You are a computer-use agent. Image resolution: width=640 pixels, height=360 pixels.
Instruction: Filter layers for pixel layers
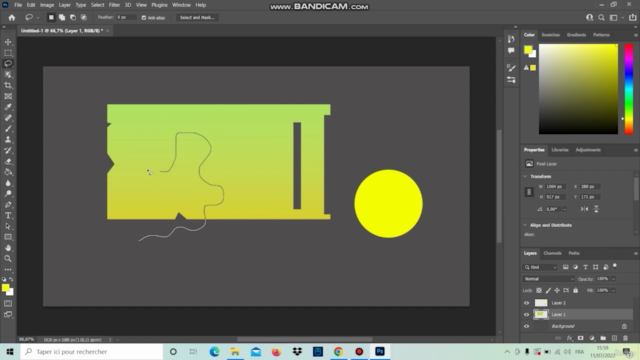tap(565, 267)
